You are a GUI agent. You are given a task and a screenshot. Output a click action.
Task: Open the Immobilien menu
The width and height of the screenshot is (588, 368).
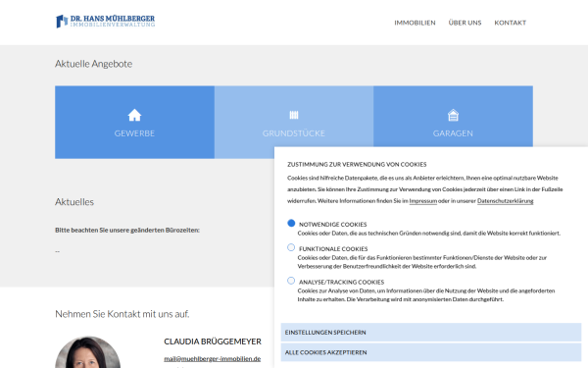click(x=415, y=23)
